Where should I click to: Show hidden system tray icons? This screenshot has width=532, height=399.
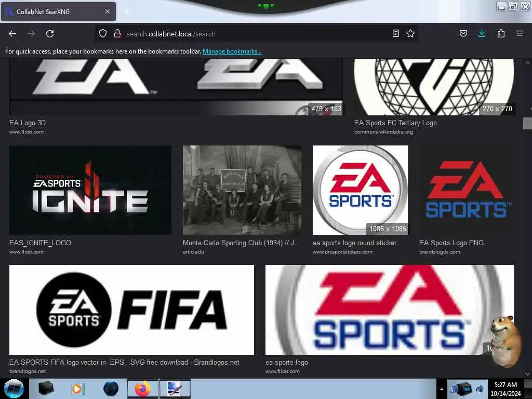[442, 389]
